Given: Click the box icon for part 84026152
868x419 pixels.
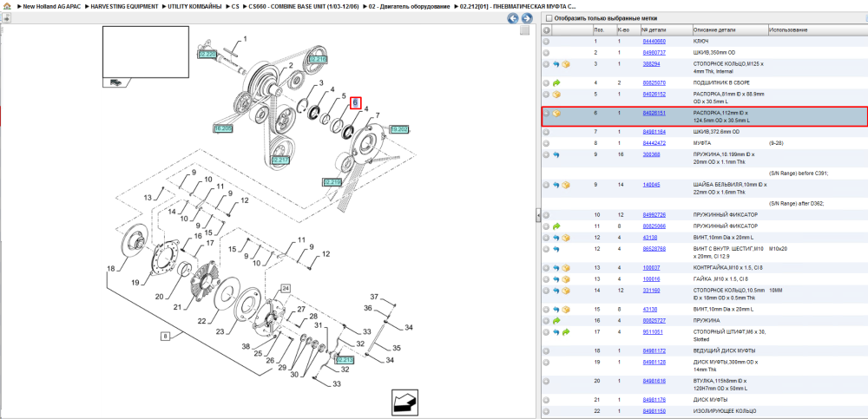Looking at the screenshot, I should pos(556,94).
